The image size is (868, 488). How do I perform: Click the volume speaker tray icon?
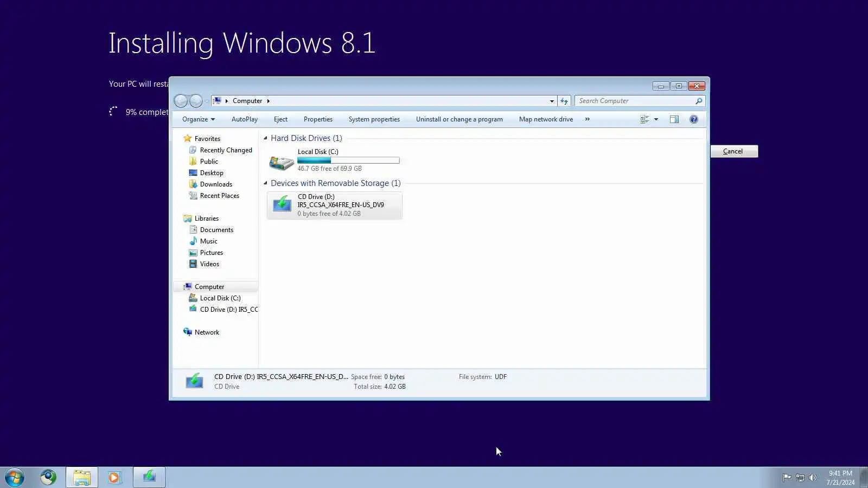click(813, 478)
